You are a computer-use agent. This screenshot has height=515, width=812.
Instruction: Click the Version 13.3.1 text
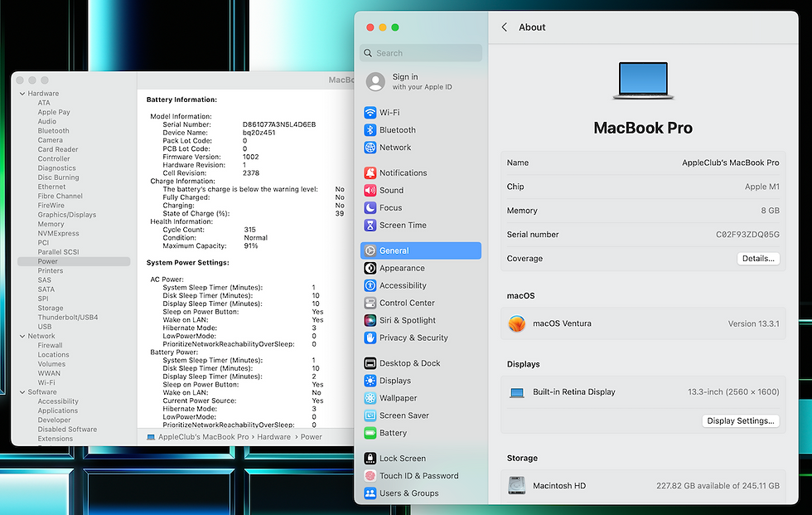point(753,323)
